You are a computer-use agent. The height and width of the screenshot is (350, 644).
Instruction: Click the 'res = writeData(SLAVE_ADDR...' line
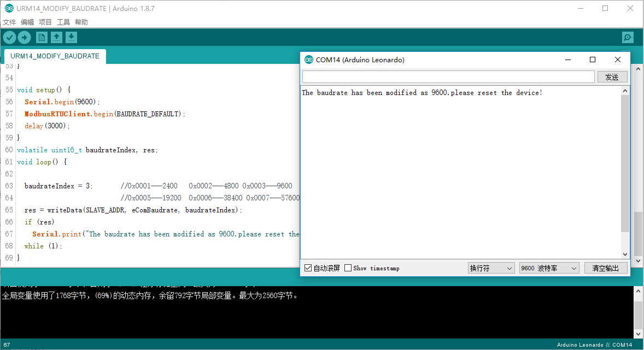[x=133, y=210]
